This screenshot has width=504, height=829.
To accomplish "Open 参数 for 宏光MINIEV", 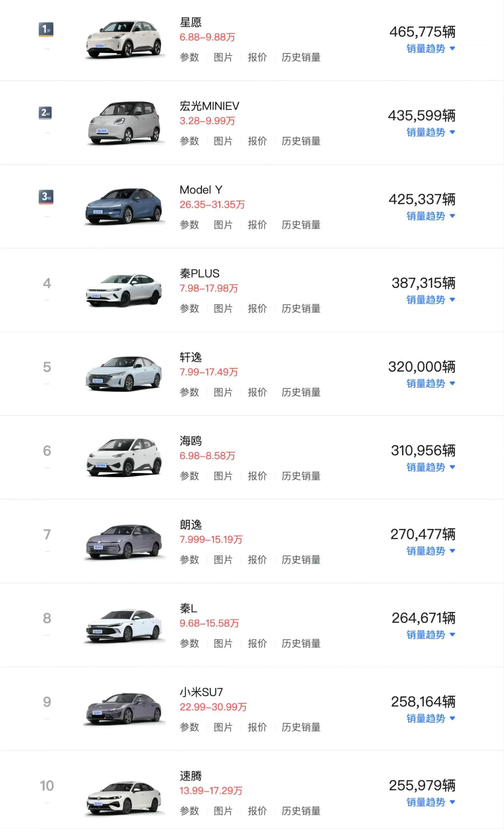I will (189, 141).
